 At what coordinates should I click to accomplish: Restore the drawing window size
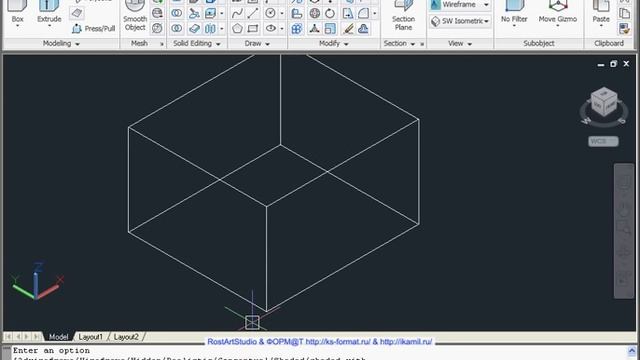click(613, 64)
